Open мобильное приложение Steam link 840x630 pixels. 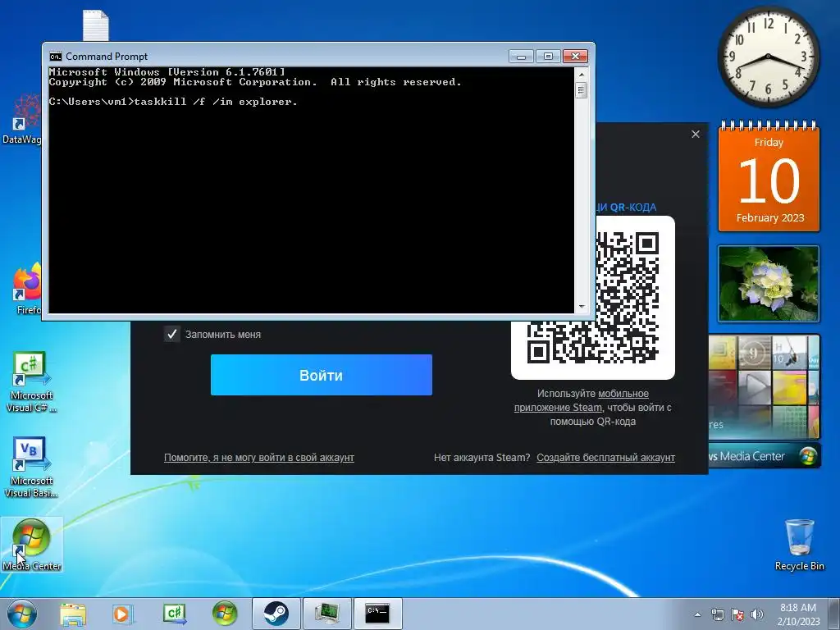coord(582,400)
